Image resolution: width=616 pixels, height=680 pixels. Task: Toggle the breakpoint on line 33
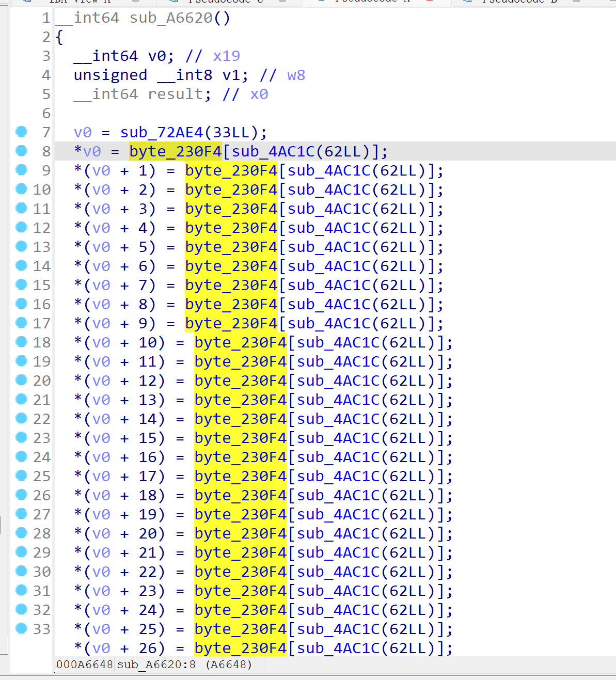pos(21,629)
